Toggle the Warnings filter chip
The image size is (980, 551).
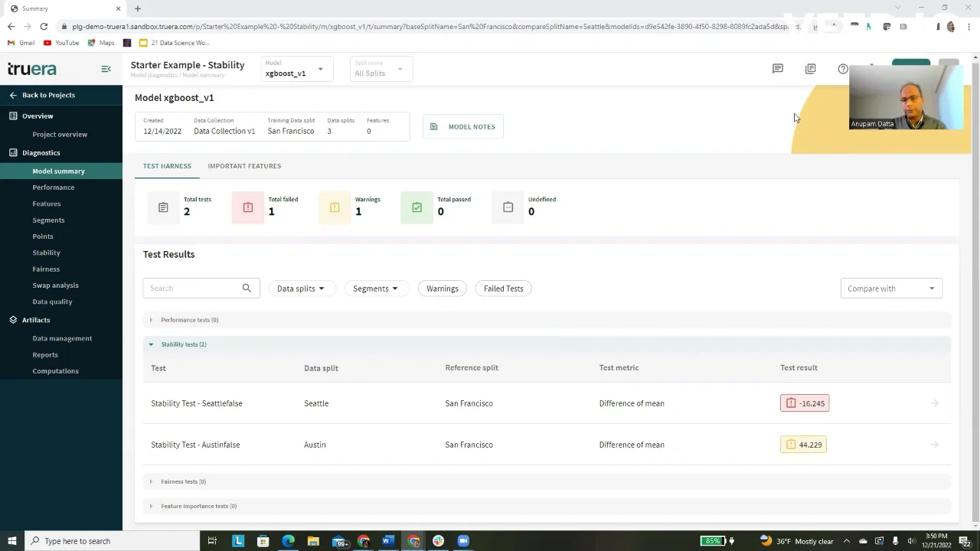tap(443, 289)
